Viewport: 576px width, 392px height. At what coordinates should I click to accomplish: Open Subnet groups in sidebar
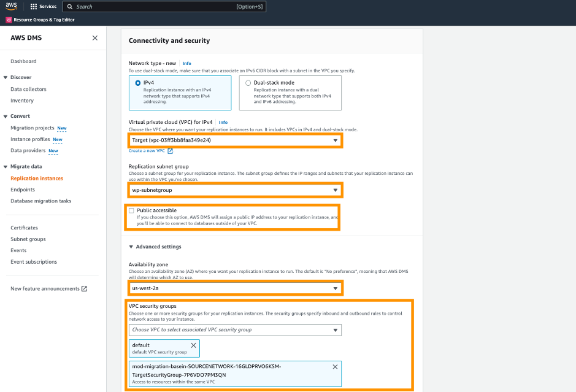coord(28,239)
